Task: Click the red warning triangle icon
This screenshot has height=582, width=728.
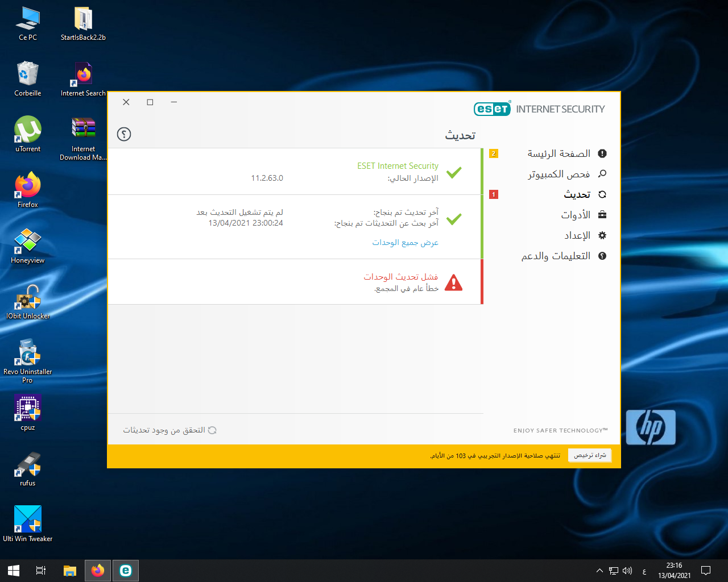Action: pos(454,282)
